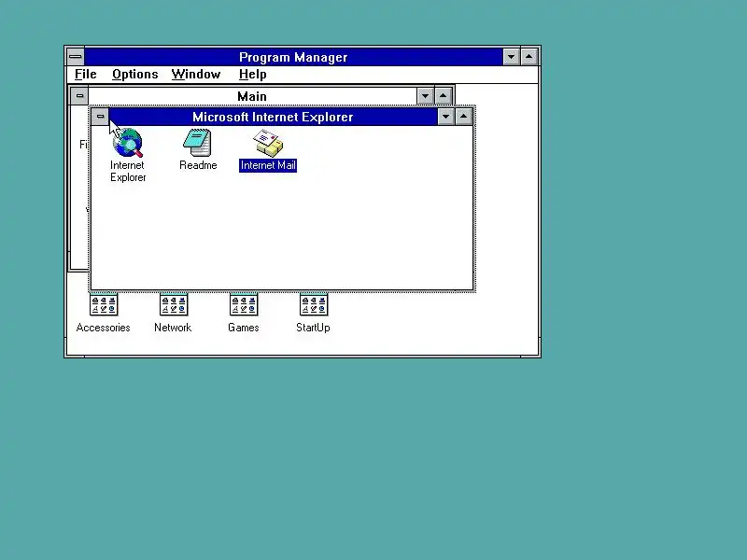
Task: Click the Network label text
Action: [x=173, y=328]
